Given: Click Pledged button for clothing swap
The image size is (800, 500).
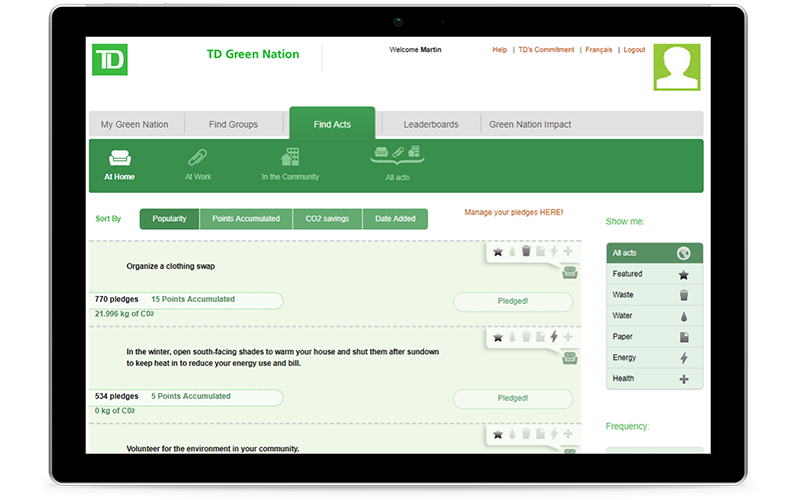Looking at the screenshot, I should click(513, 302).
